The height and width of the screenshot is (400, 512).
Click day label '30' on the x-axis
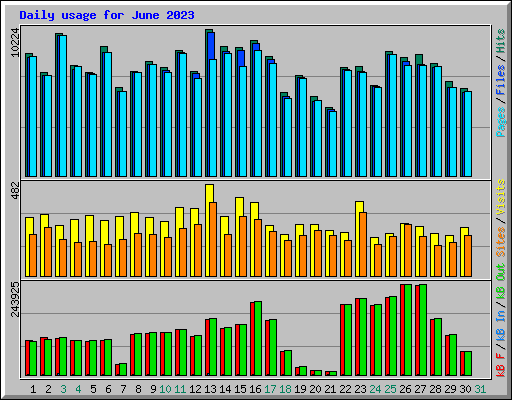coord(465,389)
